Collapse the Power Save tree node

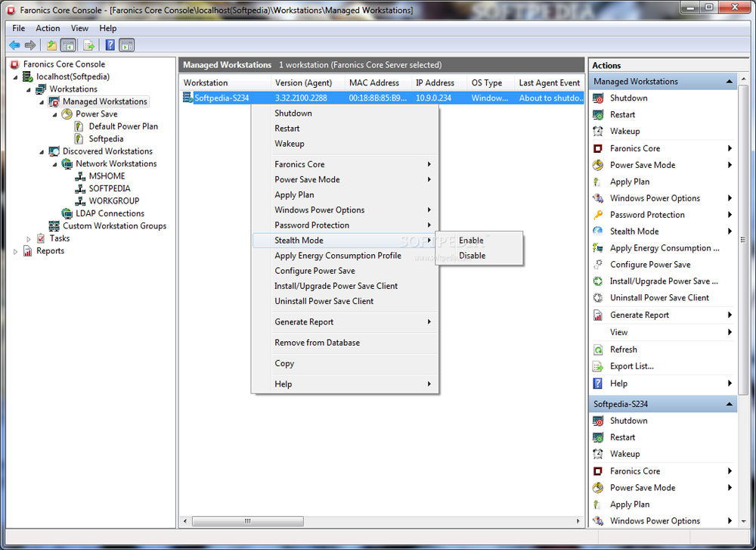click(x=54, y=115)
